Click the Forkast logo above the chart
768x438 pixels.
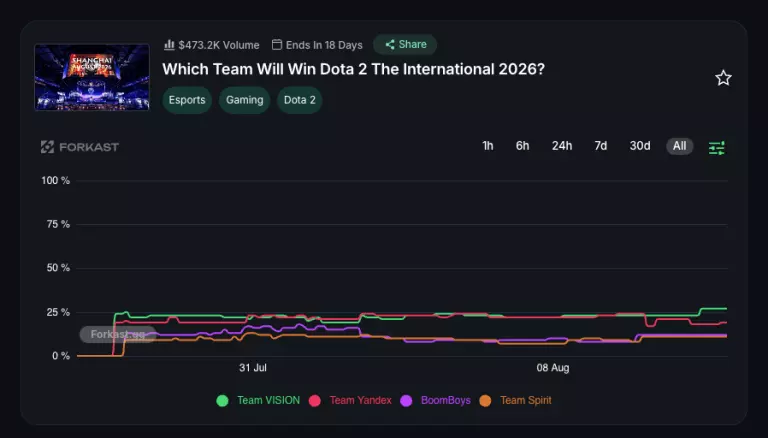tap(79, 146)
